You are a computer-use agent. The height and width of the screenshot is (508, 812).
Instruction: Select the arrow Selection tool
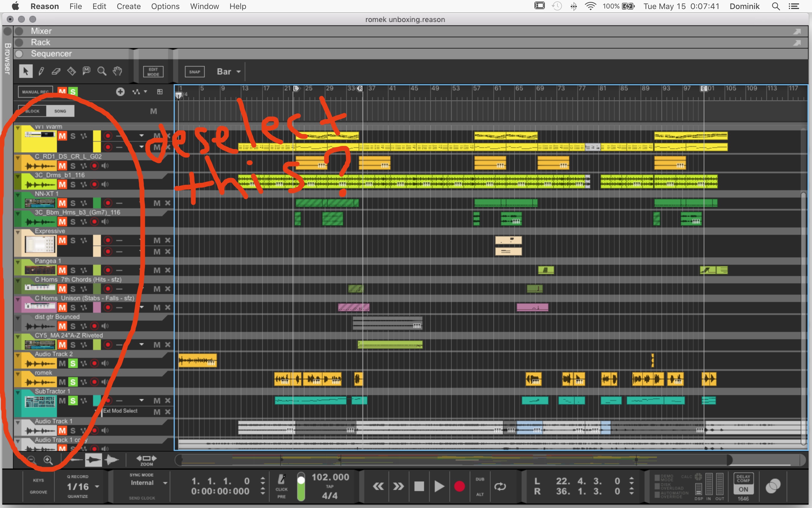25,71
